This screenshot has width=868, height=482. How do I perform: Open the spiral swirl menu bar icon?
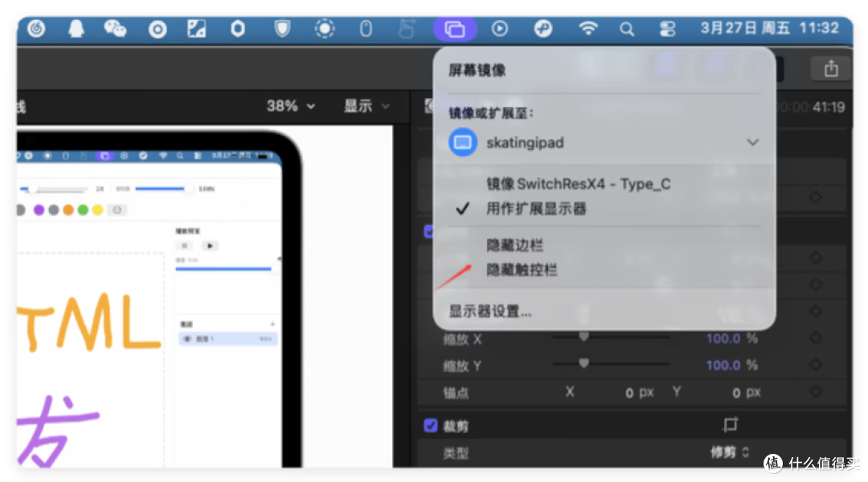point(36,28)
